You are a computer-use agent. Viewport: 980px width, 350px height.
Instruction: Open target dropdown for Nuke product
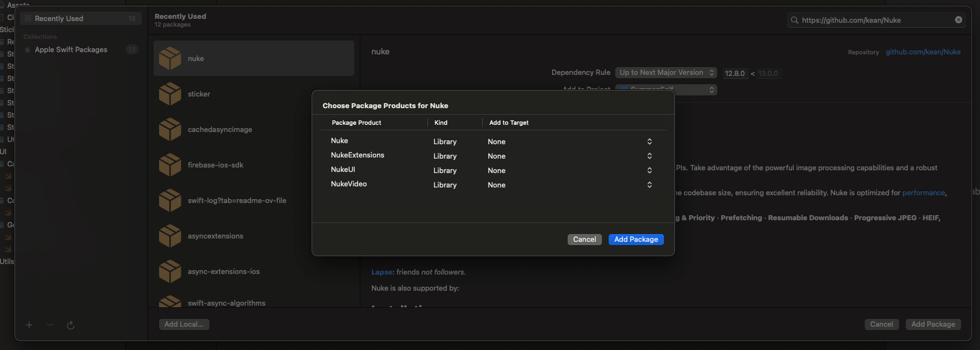[650, 141]
